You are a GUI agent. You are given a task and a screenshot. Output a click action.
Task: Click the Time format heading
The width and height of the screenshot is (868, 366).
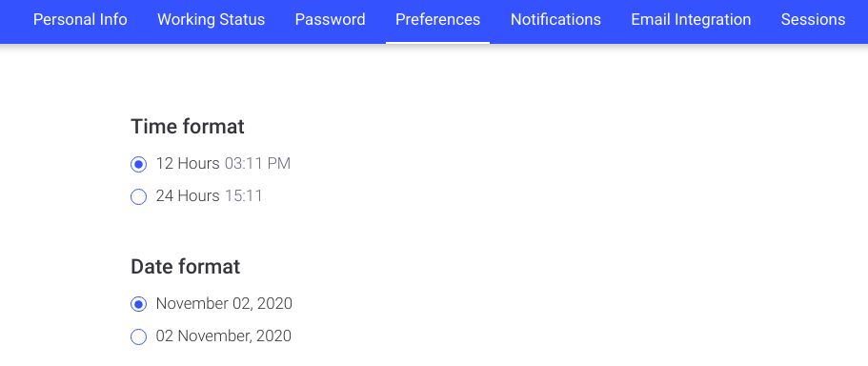pyautogui.click(x=188, y=127)
